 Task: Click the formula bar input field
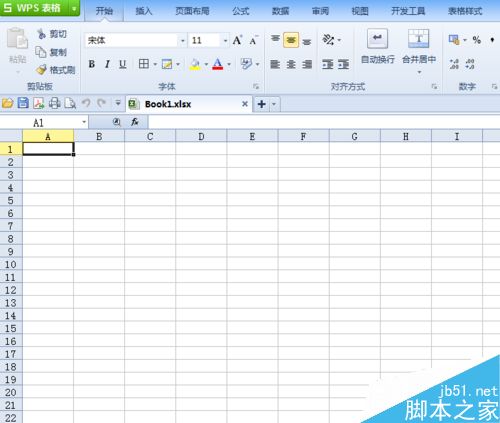coord(324,122)
